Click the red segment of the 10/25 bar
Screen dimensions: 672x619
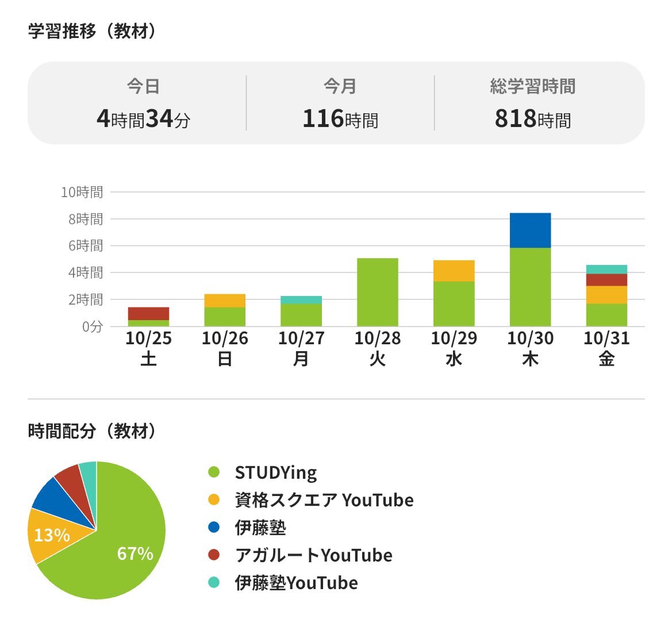(x=148, y=313)
